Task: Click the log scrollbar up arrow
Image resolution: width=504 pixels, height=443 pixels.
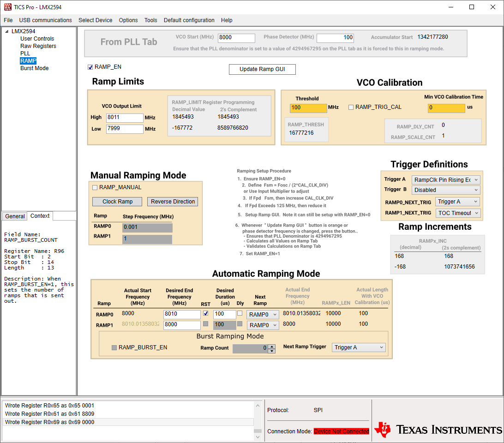Action: 258,406
